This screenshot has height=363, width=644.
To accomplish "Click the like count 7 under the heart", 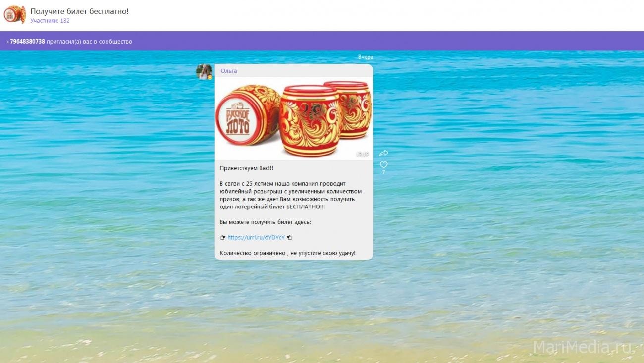I will [383, 172].
